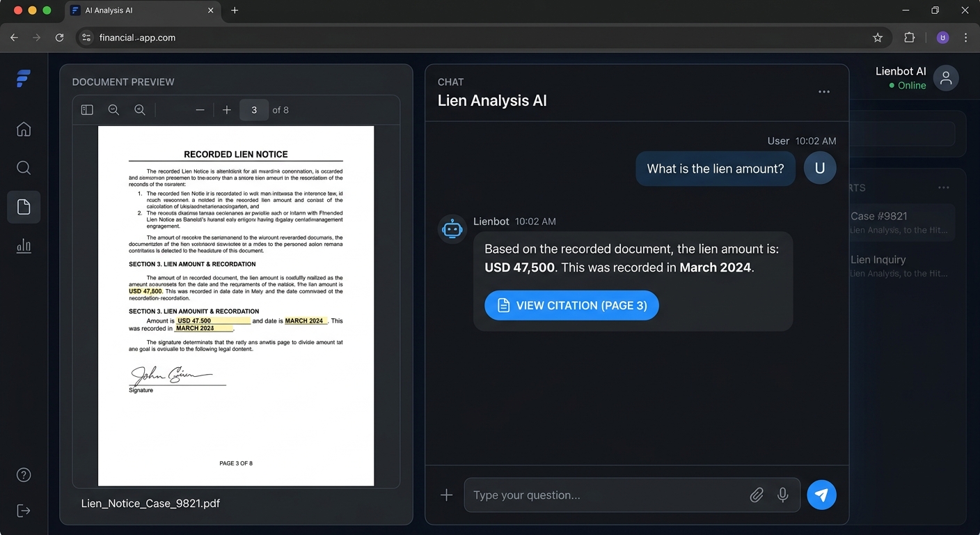Attach a file with the paperclip icon
Screen dimensions: 980x535
click(757, 495)
